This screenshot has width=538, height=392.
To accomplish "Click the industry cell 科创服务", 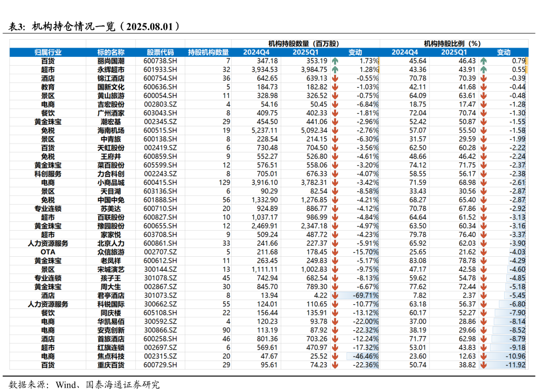I will pyautogui.click(x=47, y=174).
